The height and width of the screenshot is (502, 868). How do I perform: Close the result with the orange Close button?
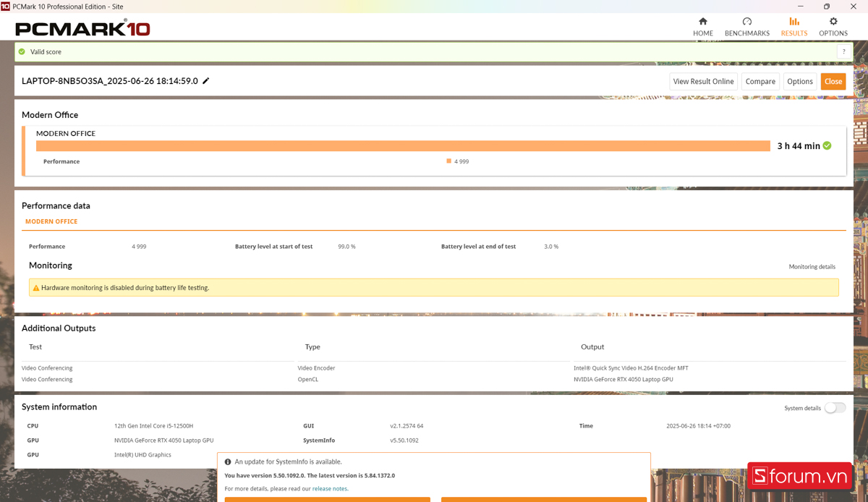tap(833, 82)
